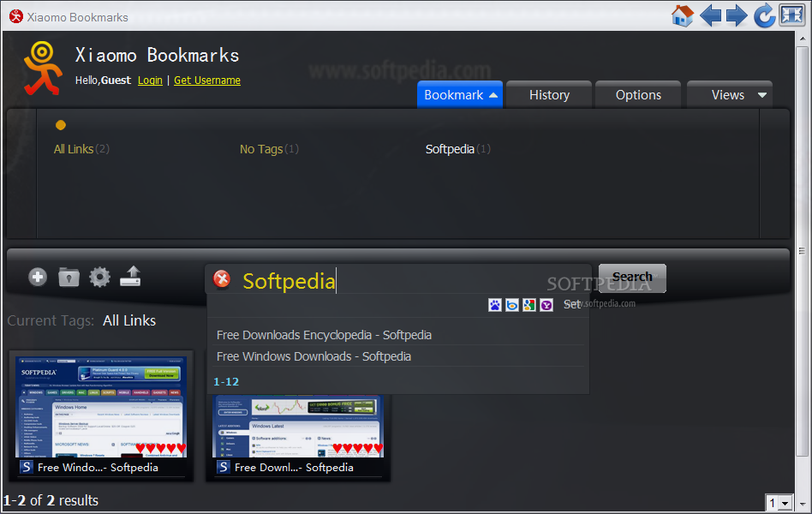
Task: Click the Get Username link
Action: tap(207, 81)
